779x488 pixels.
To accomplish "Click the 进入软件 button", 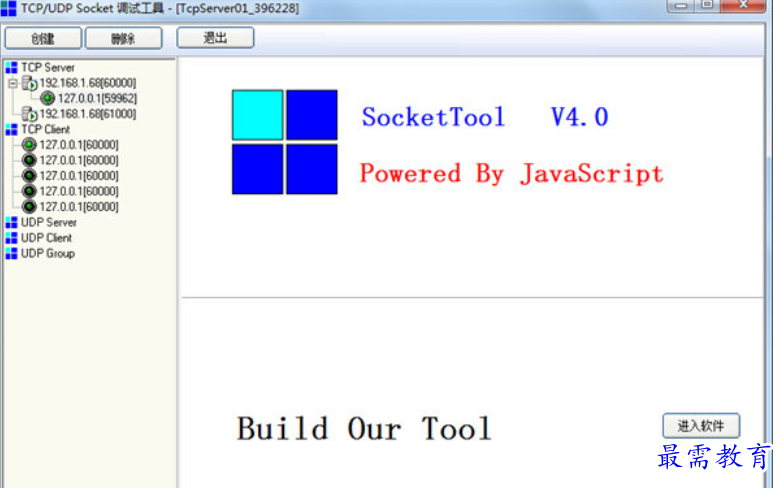I will [x=701, y=426].
